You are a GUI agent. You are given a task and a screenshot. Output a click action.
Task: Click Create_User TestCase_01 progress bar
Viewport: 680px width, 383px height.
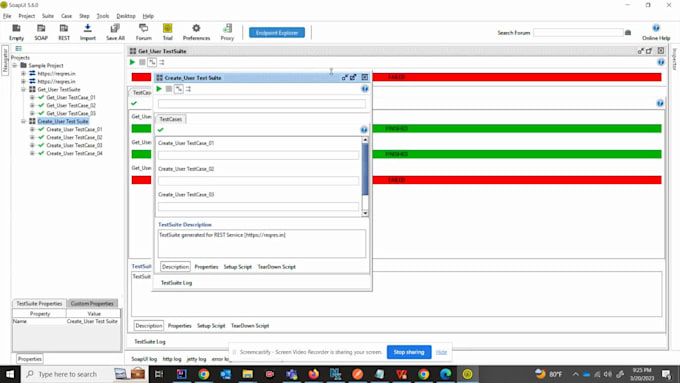point(258,155)
